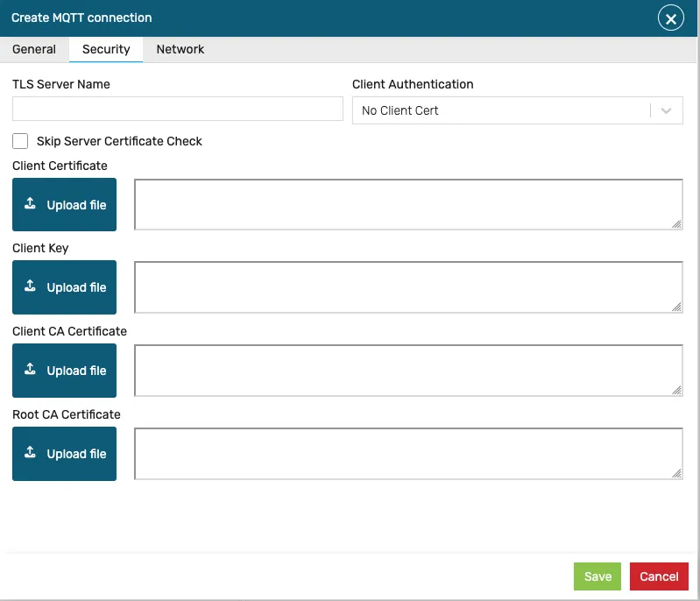
Task: Click the Client Key text area
Action: click(x=408, y=287)
